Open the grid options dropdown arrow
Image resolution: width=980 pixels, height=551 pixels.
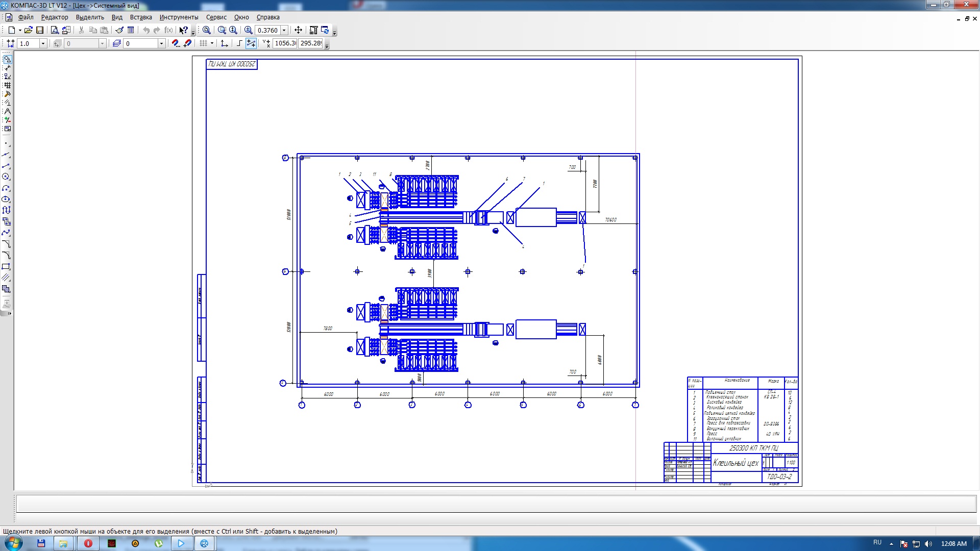tap(212, 43)
